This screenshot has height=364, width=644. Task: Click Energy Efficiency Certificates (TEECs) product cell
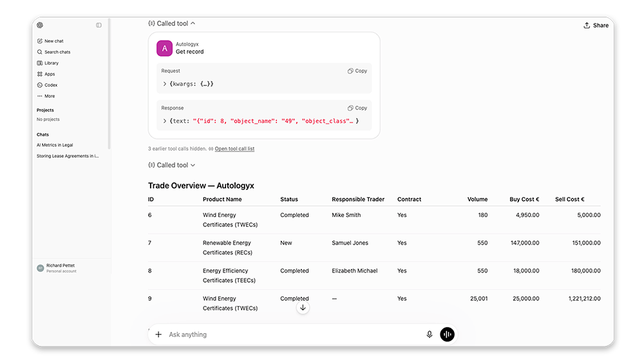(x=229, y=276)
